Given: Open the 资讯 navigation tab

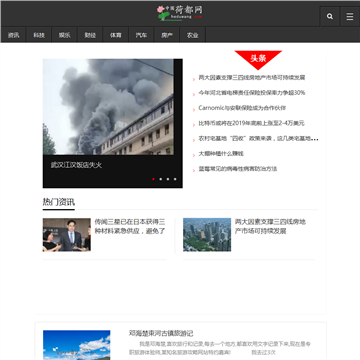Looking at the screenshot, I should tap(14, 35).
